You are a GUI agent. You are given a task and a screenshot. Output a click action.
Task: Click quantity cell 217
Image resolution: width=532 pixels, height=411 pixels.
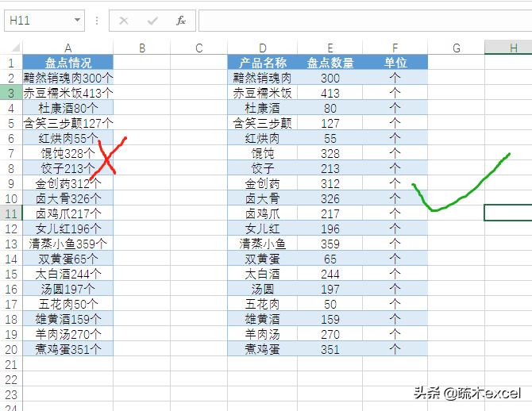330,213
